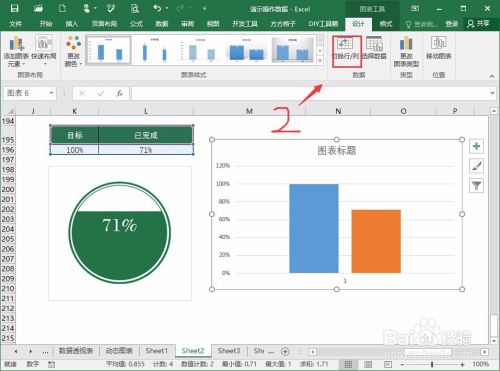Click the 选择数据 (Select Data) button
The height and width of the screenshot is (371, 500).
(374, 49)
